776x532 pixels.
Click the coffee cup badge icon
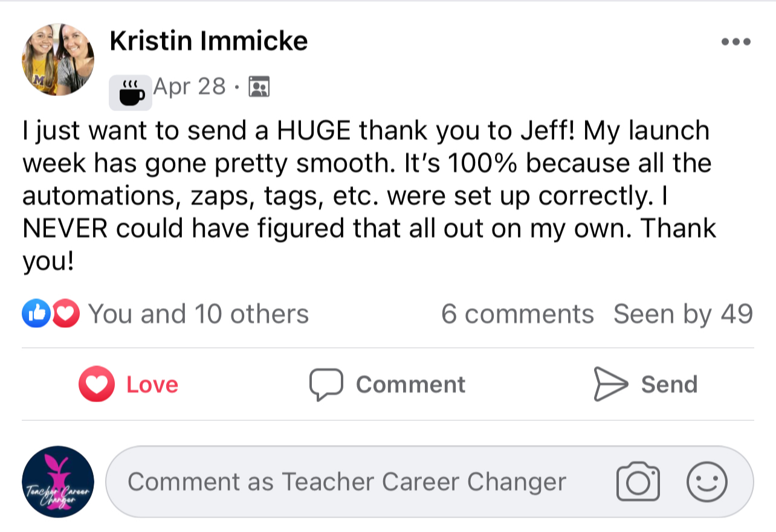[x=131, y=94]
